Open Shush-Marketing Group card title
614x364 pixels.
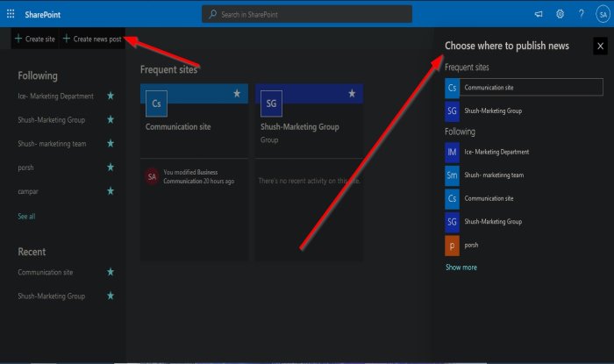300,127
